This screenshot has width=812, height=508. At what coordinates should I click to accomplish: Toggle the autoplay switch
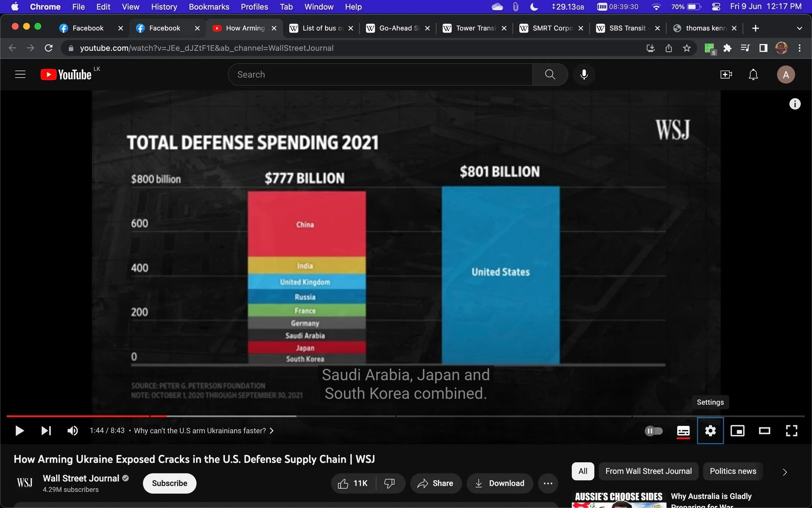(x=653, y=431)
